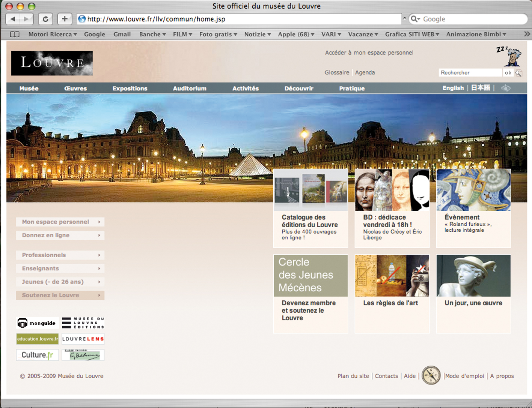Open Soutenez le Louvre sidebar button
The height and width of the screenshot is (408, 532).
pos(60,295)
